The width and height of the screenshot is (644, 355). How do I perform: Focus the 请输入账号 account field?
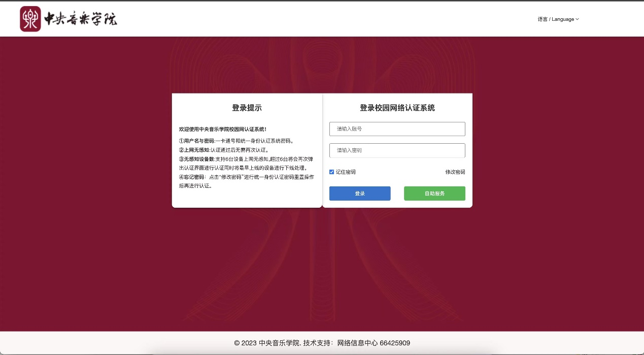[397, 129]
